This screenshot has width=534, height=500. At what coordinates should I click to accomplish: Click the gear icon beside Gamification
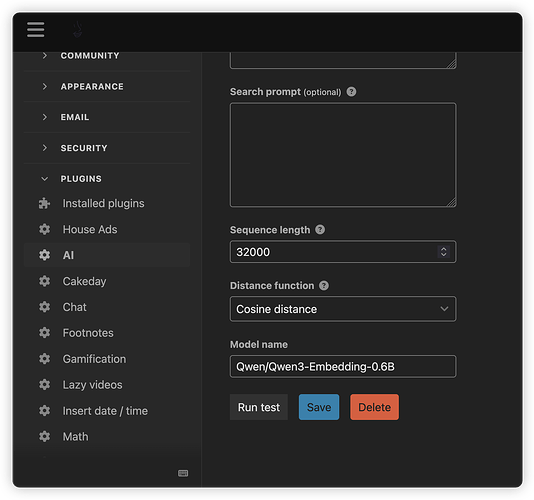[44, 359]
